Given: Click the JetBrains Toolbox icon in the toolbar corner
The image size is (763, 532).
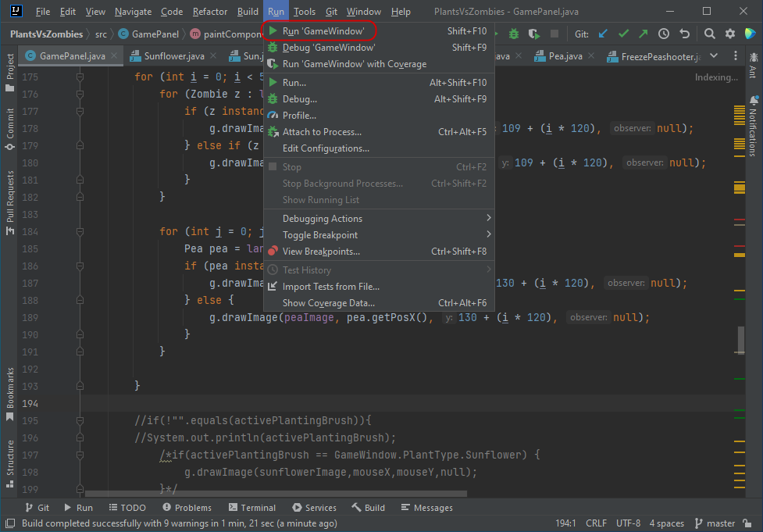Looking at the screenshot, I should (750, 34).
